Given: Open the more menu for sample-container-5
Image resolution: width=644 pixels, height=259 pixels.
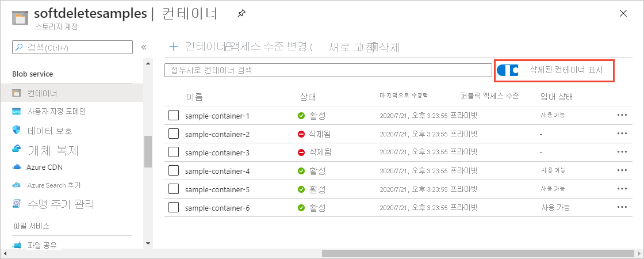Looking at the screenshot, I should [x=622, y=189].
